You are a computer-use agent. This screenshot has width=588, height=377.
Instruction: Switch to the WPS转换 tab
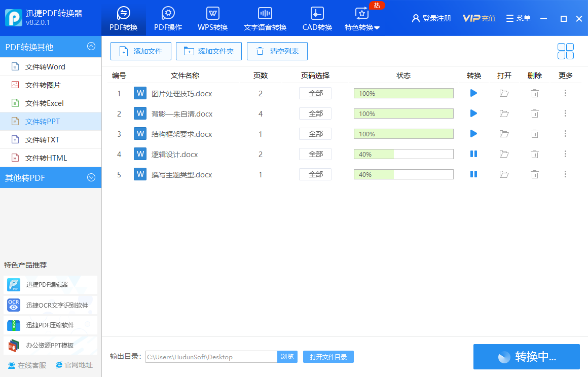pos(212,18)
